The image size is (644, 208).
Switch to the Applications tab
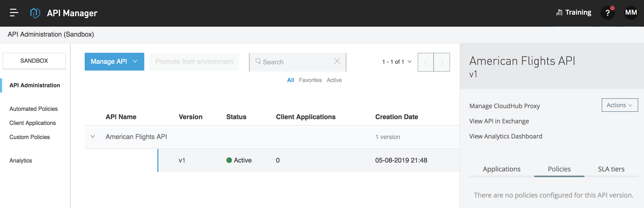[x=502, y=169]
